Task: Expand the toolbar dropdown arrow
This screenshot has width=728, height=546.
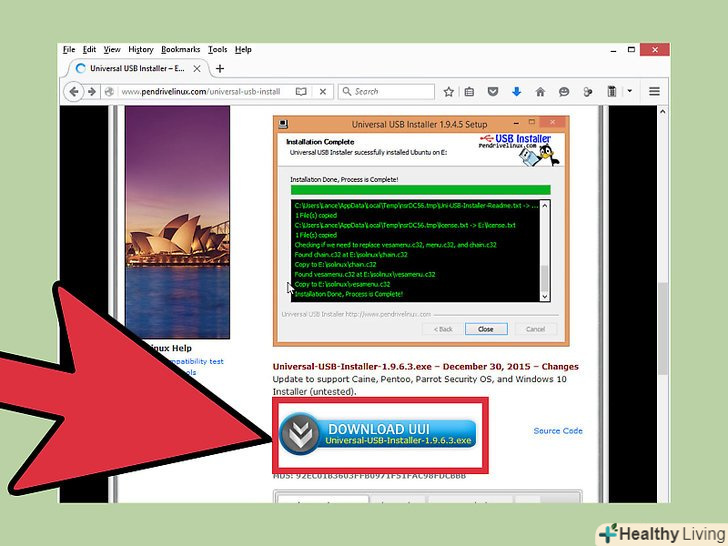Action: [x=630, y=91]
